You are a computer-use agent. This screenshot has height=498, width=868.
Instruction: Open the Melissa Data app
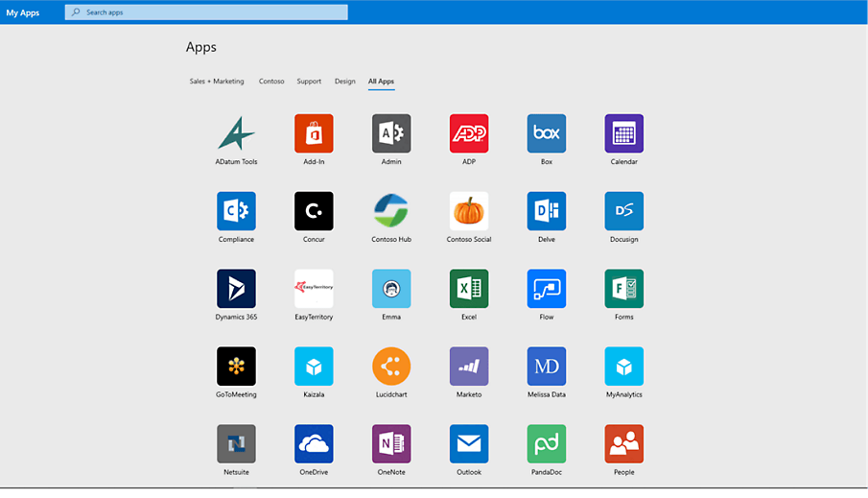click(x=547, y=367)
